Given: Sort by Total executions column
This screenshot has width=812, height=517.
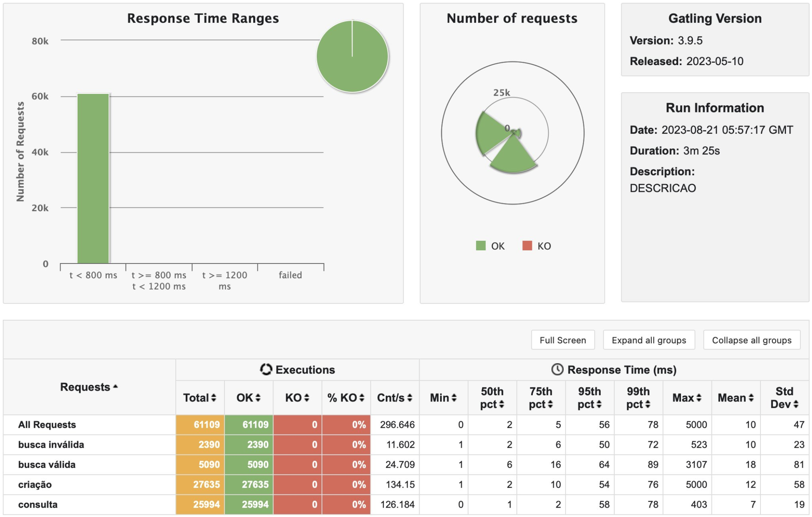Looking at the screenshot, I should click(200, 398).
